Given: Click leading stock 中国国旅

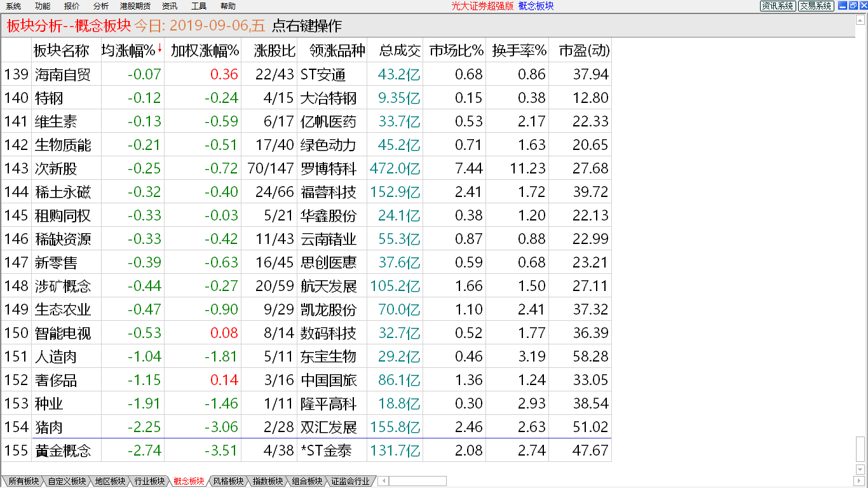Looking at the screenshot, I should (329, 380).
